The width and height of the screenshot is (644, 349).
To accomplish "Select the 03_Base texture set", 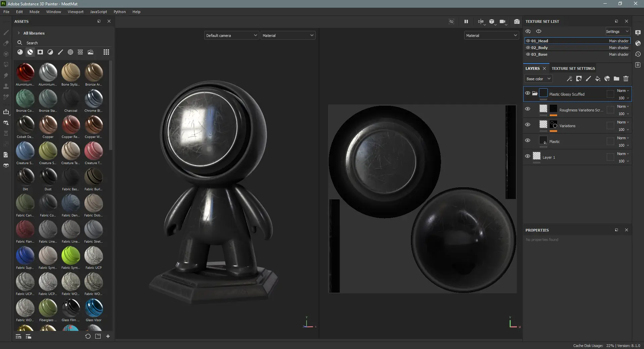I will [578, 54].
